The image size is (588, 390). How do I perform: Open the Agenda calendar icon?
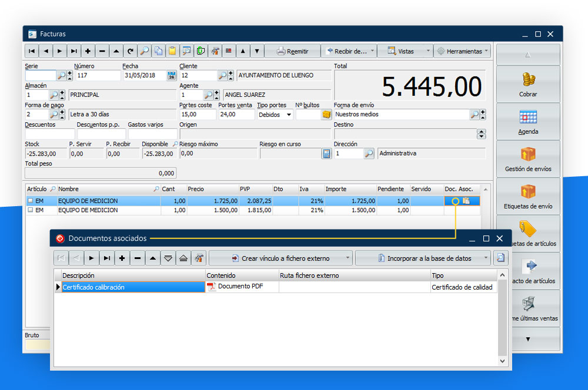click(528, 117)
